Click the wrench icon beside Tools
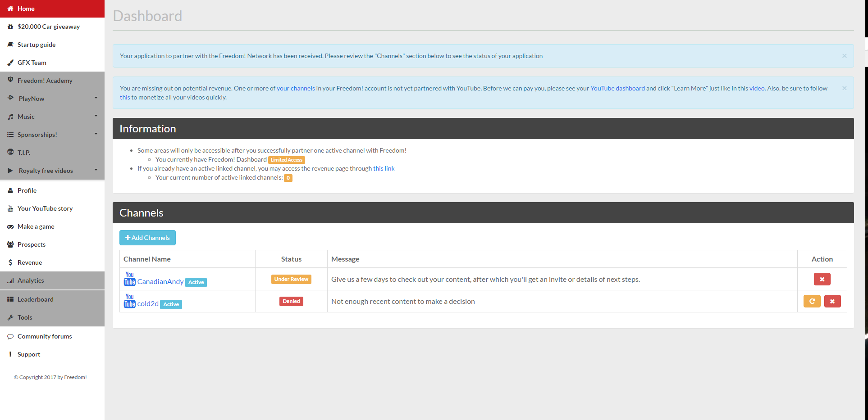This screenshot has height=420, width=868. [10, 317]
